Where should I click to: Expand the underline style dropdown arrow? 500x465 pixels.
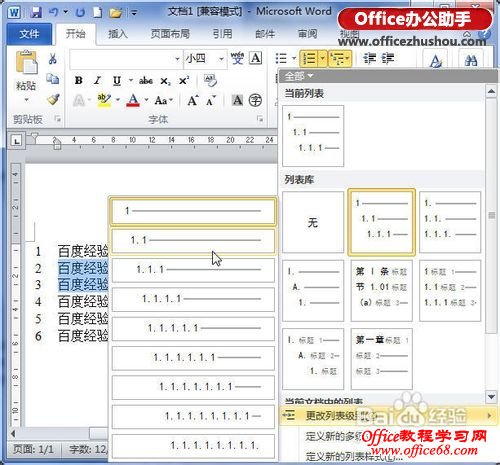[x=131, y=80]
